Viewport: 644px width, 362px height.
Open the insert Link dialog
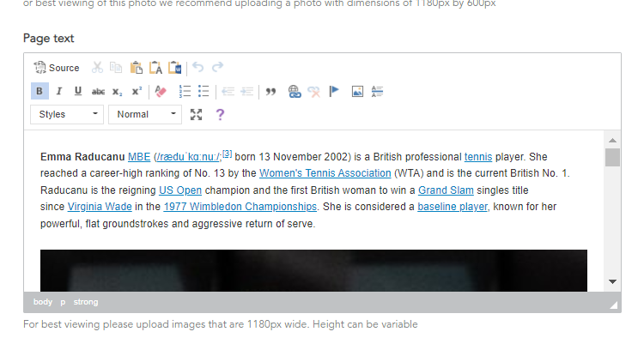click(x=295, y=91)
